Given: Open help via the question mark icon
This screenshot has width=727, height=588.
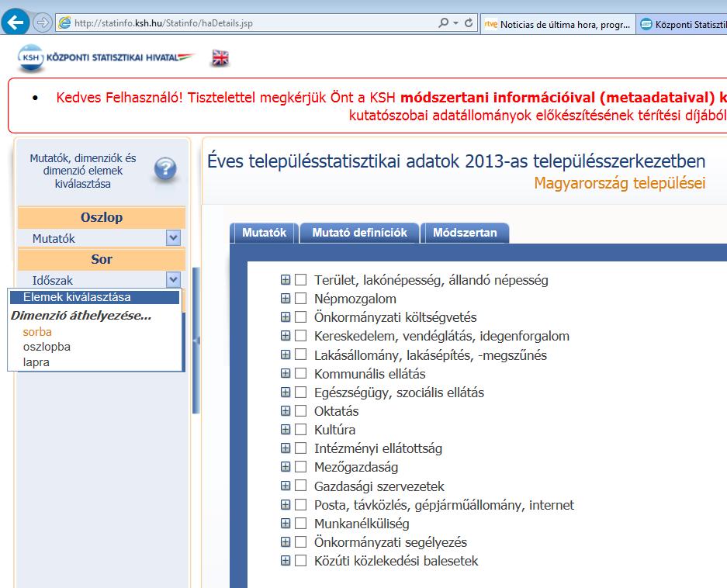Looking at the screenshot, I should (x=165, y=169).
